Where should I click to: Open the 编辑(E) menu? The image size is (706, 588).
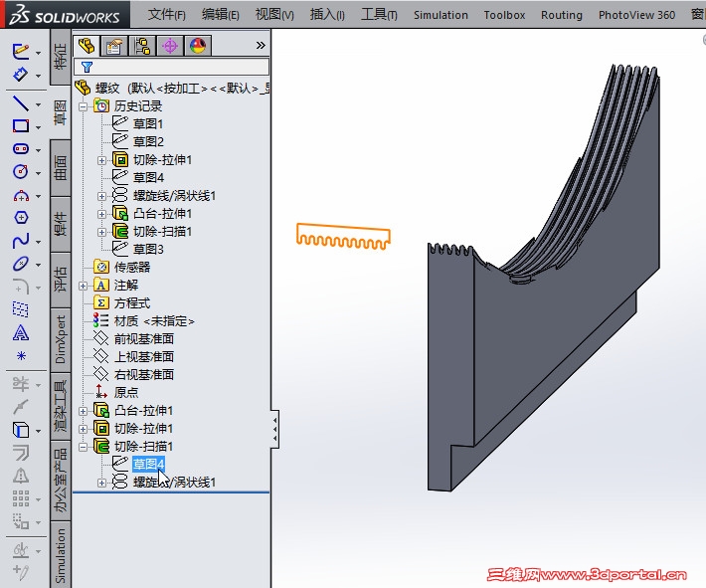(220, 15)
